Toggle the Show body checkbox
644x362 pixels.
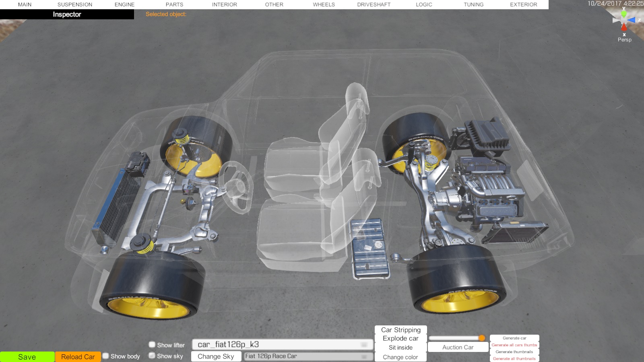[x=106, y=356]
